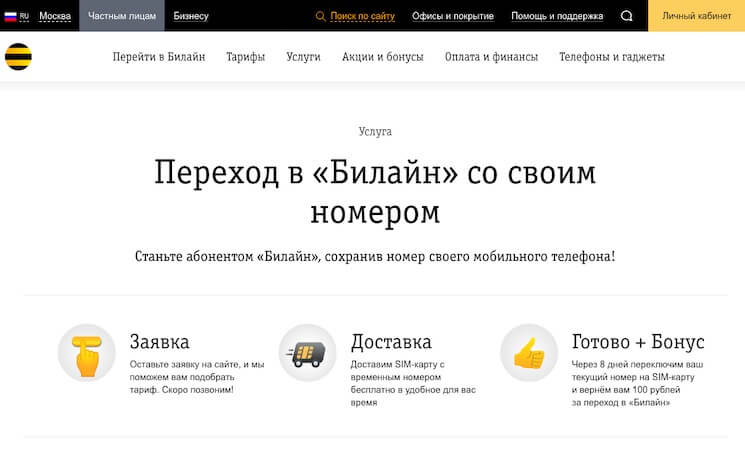Viewport: 745px width, 450px height.
Task: Open the Москва city selector
Action: pos(55,16)
